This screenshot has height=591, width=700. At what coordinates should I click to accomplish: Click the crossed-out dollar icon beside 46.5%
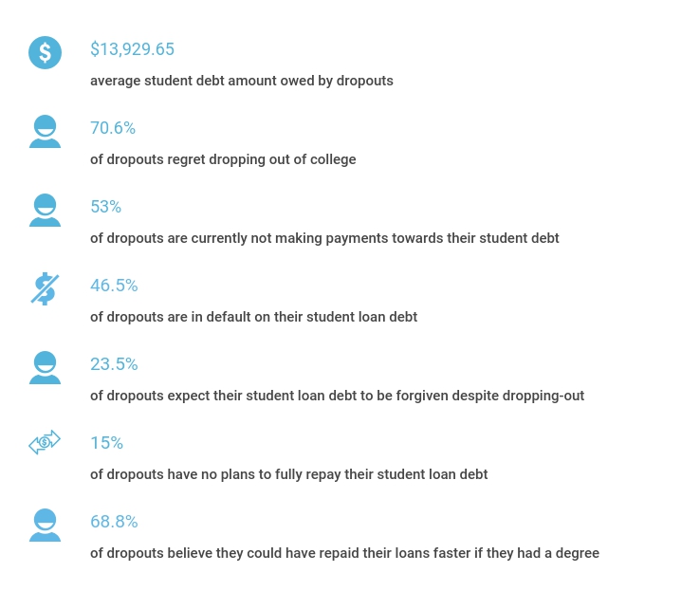[45, 288]
